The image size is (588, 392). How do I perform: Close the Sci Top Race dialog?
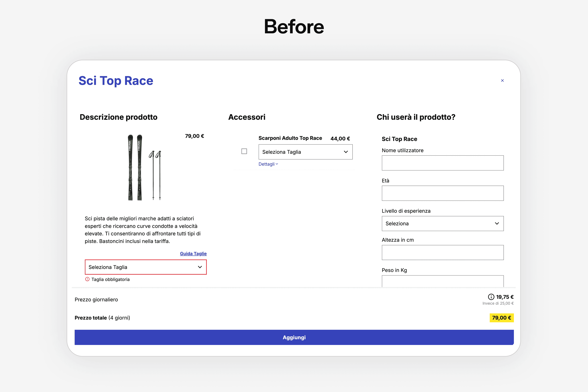[502, 80]
